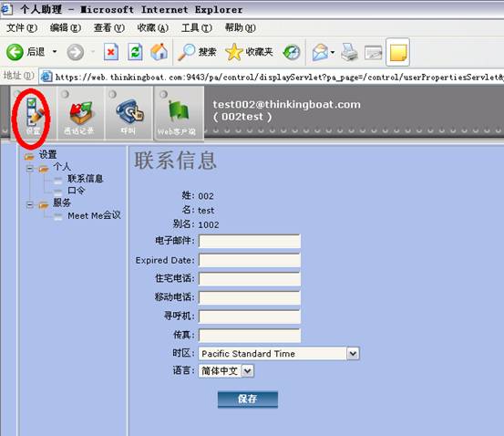Click the IE Stop button

111,52
